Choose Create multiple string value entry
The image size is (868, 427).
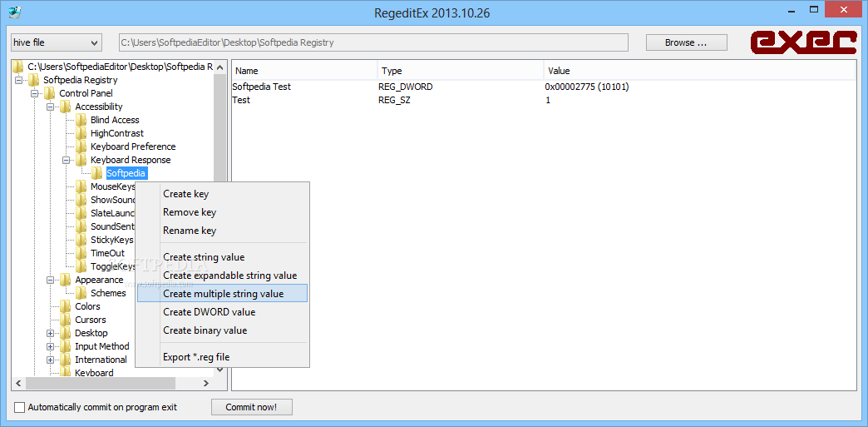point(222,294)
